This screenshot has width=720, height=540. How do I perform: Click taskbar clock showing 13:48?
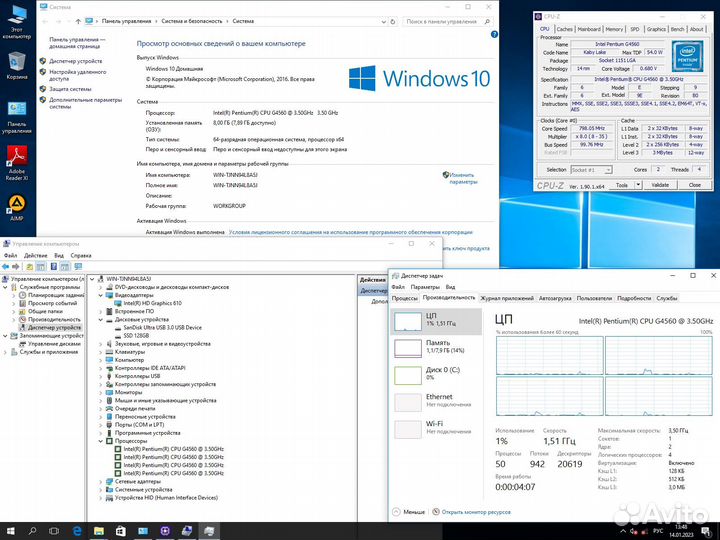(x=681, y=531)
